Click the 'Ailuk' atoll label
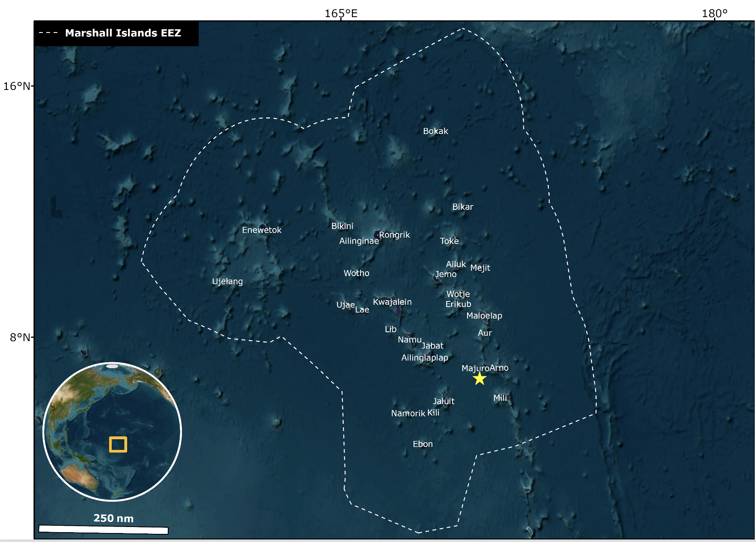756x542 pixels. 456,264
